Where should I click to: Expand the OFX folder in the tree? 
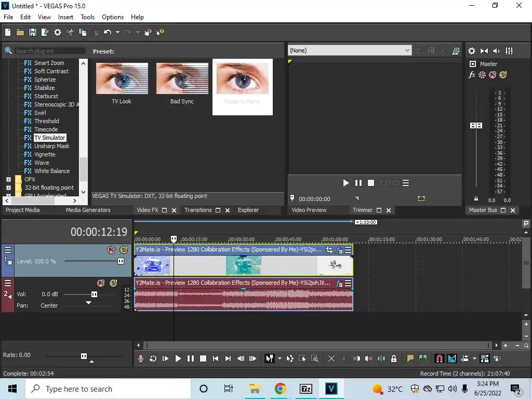8,179
